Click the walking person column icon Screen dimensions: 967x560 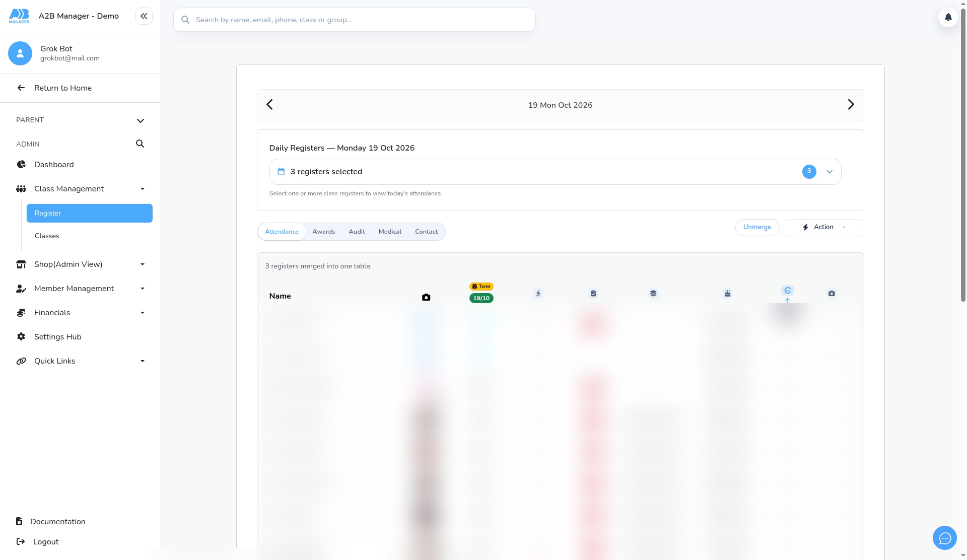tap(538, 294)
